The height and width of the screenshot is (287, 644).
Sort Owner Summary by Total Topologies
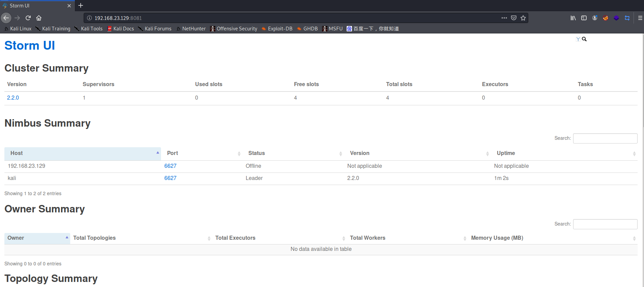tap(141, 238)
